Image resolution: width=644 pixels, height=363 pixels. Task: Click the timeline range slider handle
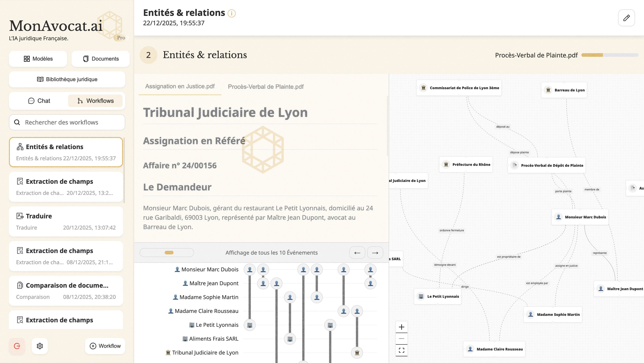(x=169, y=253)
